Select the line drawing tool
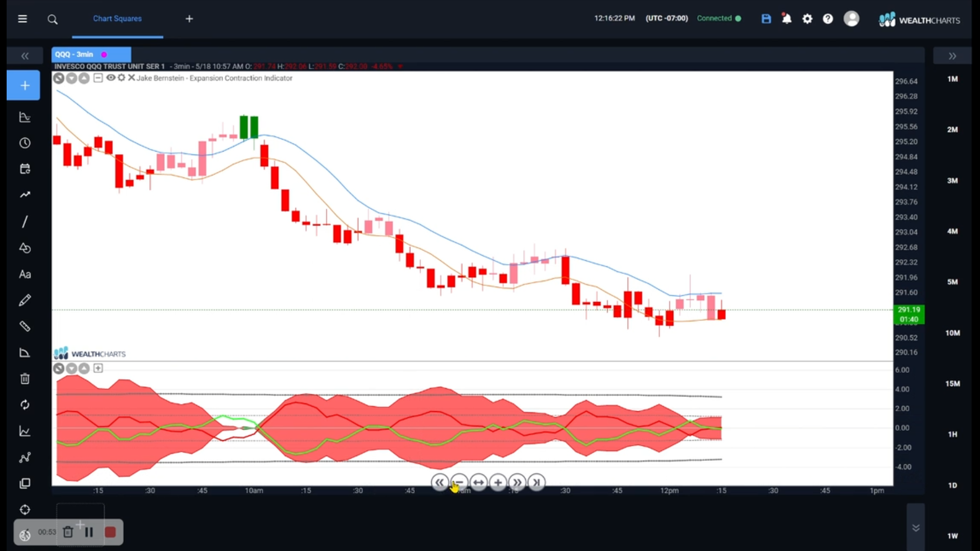 tap(24, 221)
